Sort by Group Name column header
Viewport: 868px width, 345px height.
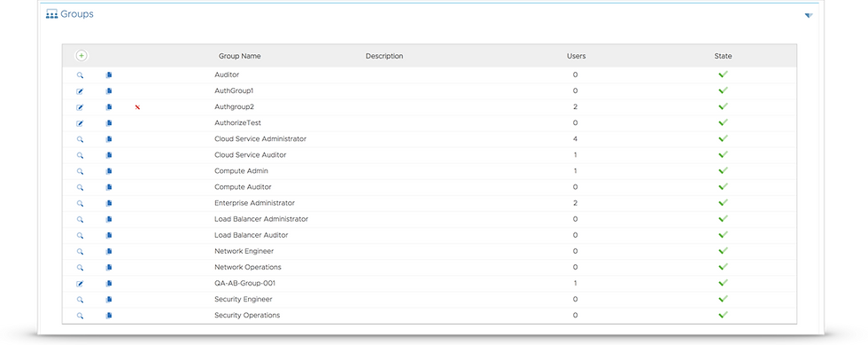pyautogui.click(x=240, y=56)
